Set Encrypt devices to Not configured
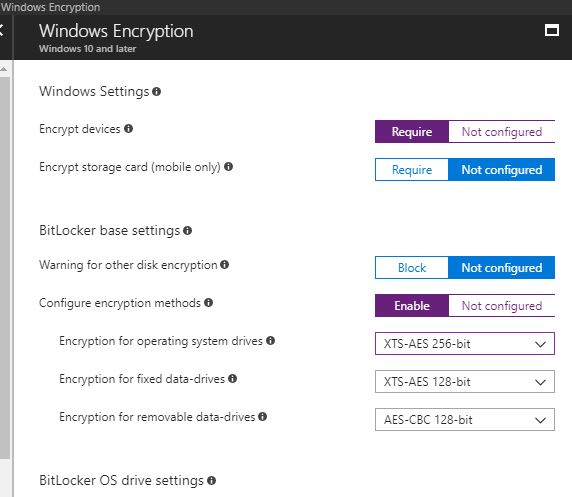This screenshot has height=497, width=572. pyautogui.click(x=502, y=132)
